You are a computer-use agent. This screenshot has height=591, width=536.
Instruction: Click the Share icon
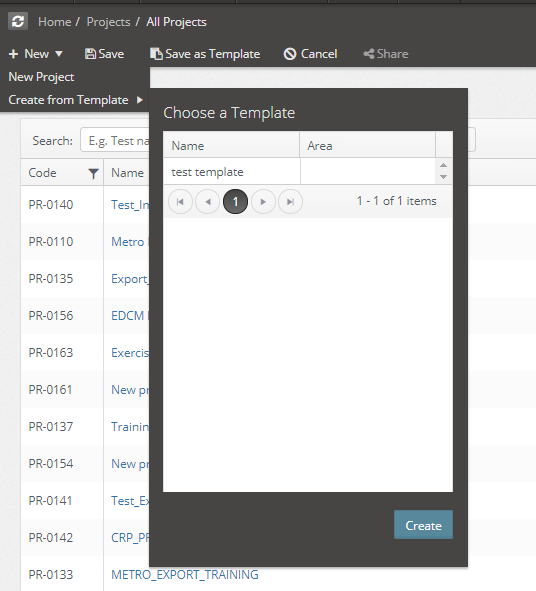[x=369, y=54]
